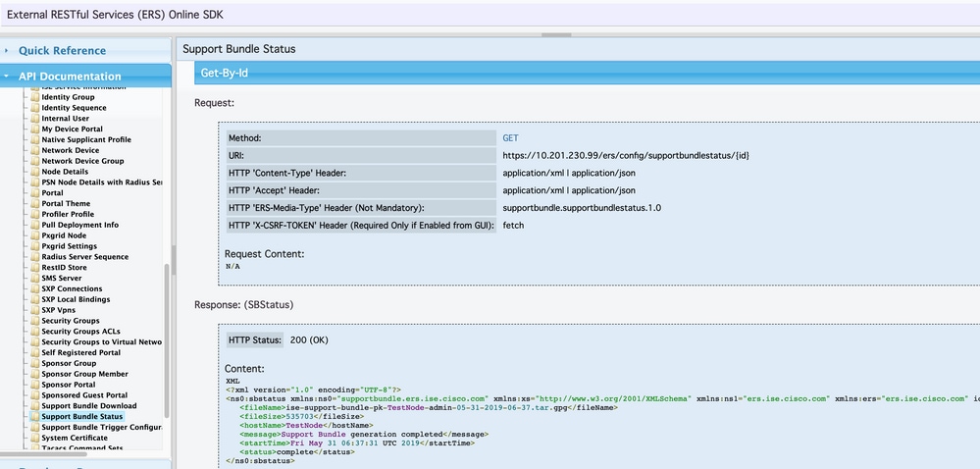This screenshot has height=469, width=980.
Task: Click the folder icon beside Pxgrid Settings
Action: tap(35, 245)
